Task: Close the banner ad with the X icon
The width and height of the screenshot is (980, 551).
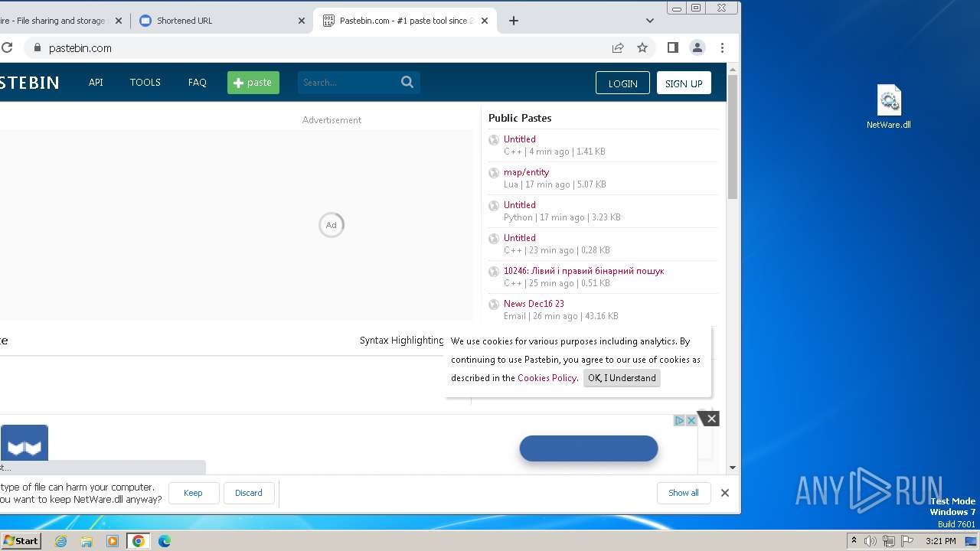Action: [711, 419]
